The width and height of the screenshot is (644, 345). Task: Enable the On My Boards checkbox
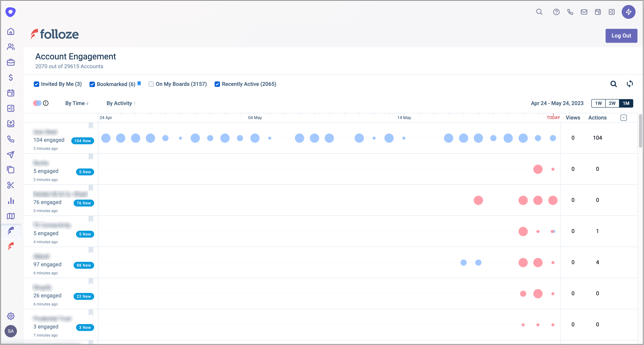(151, 84)
